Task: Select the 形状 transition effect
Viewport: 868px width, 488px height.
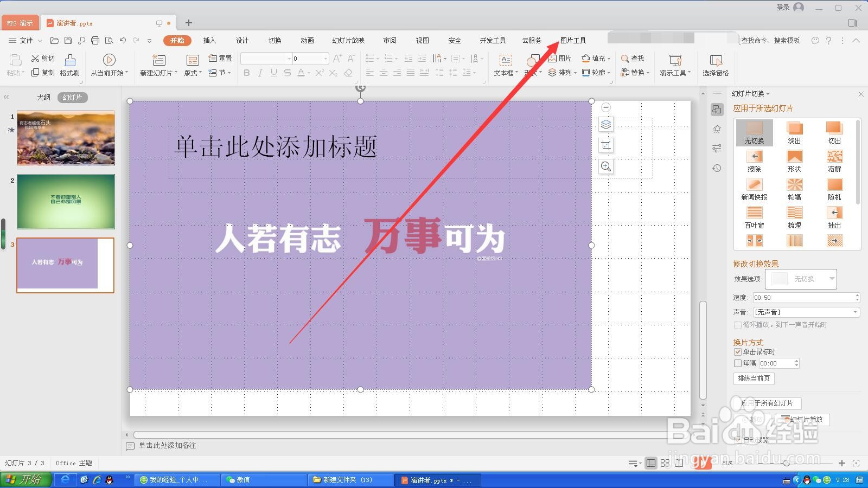Action: pyautogui.click(x=794, y=161)
